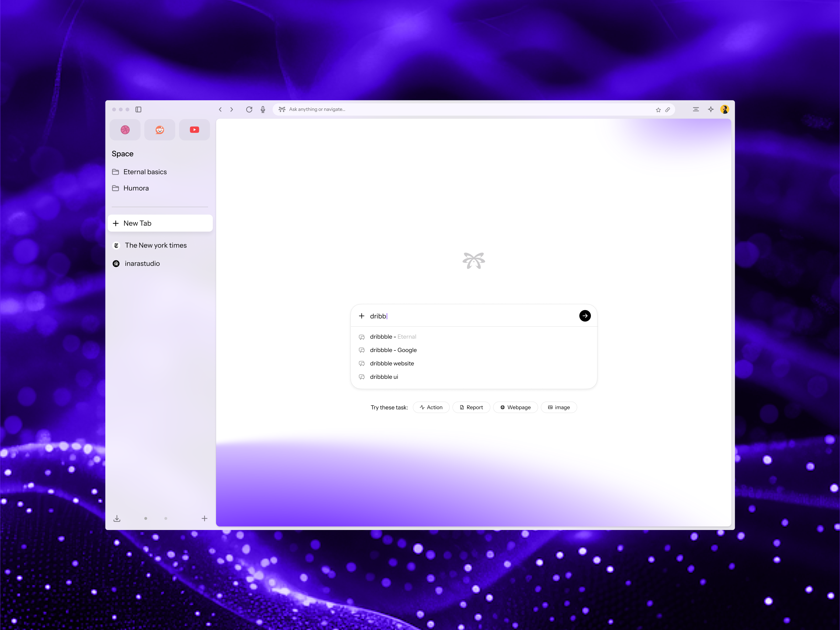
Task: Open the YouTube pinned tab icon
Action: (194, 129)
